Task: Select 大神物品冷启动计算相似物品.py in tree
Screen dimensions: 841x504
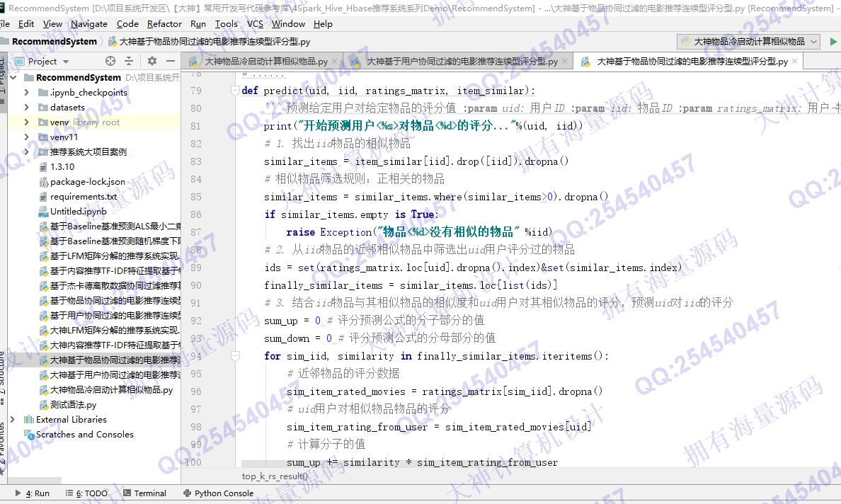Action: point(112,390)
